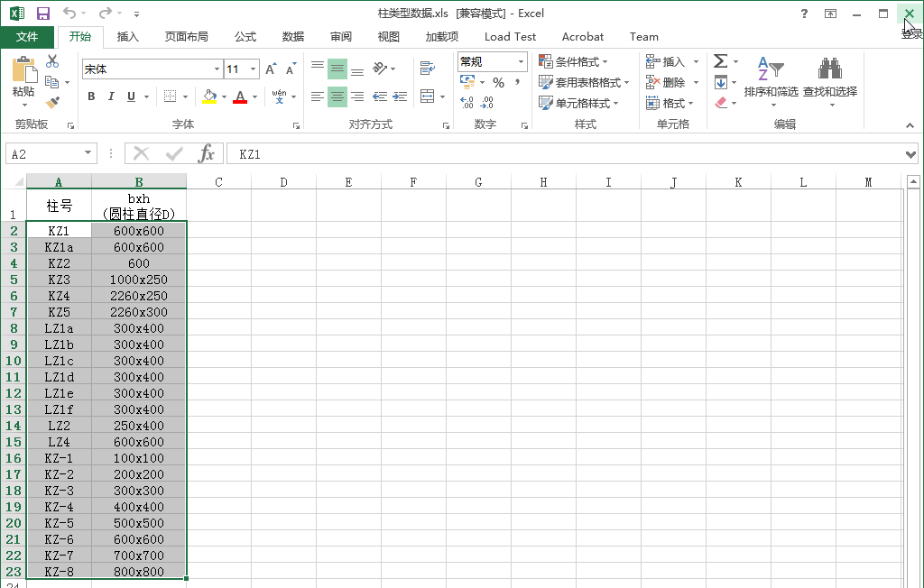Switch to the 插入 ribbon tab
Viewport: 924px width, 588px height.
[x=128, y=37]
